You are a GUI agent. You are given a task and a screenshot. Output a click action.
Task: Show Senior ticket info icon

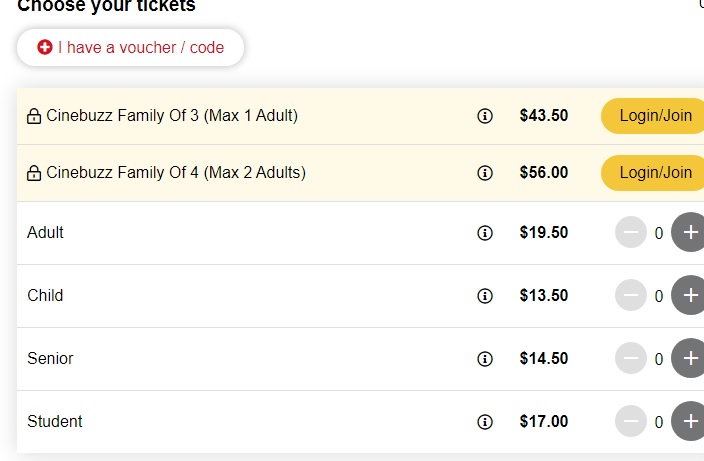point(484,359)
